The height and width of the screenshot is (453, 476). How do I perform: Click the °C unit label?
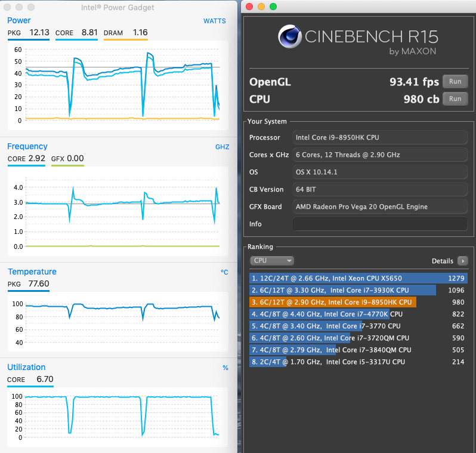(x=224, y=272)
